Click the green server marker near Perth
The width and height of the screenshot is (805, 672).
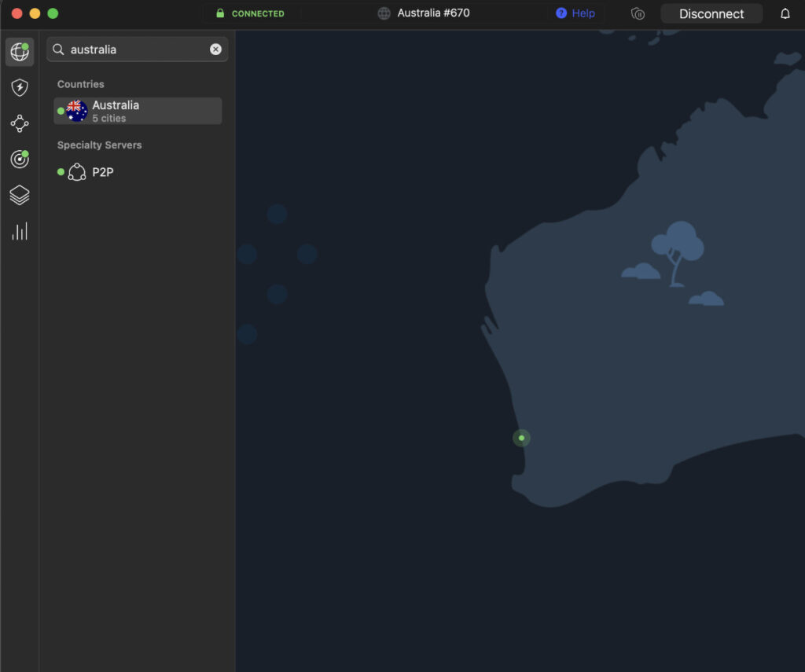[521, 438]
